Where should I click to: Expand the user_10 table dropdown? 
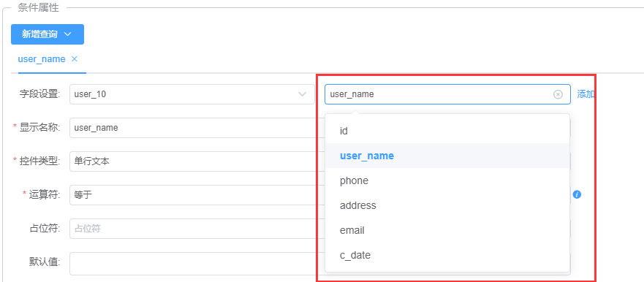(192, 94)
